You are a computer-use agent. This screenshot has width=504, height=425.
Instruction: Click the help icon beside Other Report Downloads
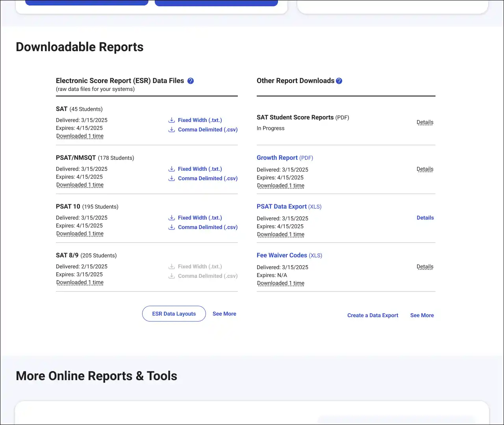click(339, 81)
